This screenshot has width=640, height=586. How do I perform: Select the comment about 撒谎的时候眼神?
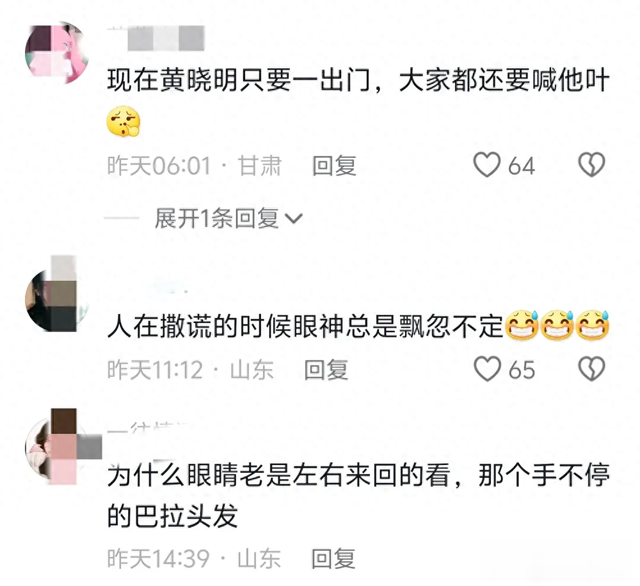click(358, 326)
